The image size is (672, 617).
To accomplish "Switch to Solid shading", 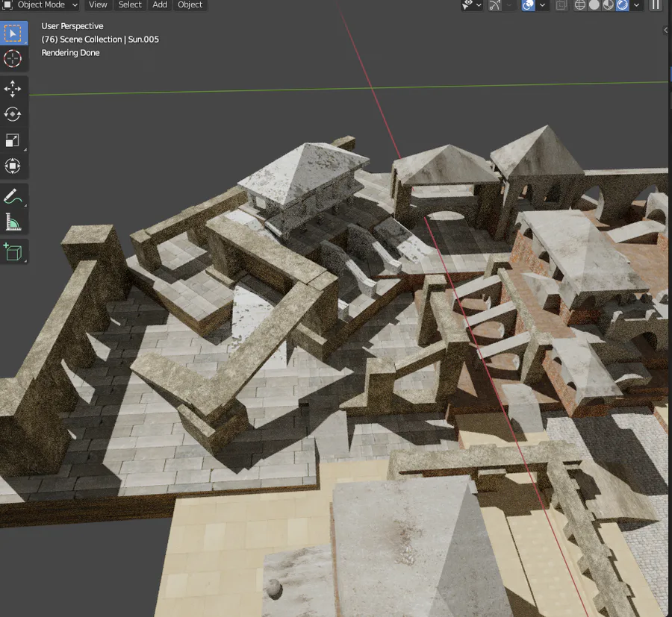I will click(594, 5).
